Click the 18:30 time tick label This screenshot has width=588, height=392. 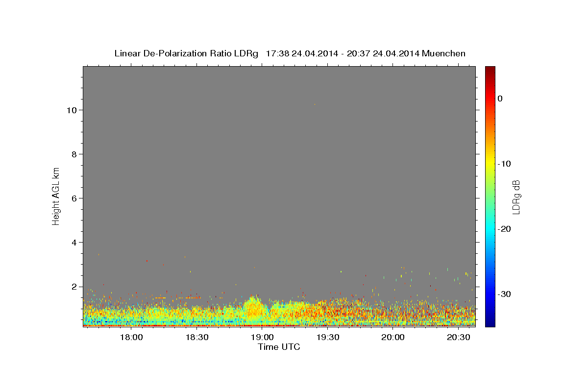click(x=197, y=337)
